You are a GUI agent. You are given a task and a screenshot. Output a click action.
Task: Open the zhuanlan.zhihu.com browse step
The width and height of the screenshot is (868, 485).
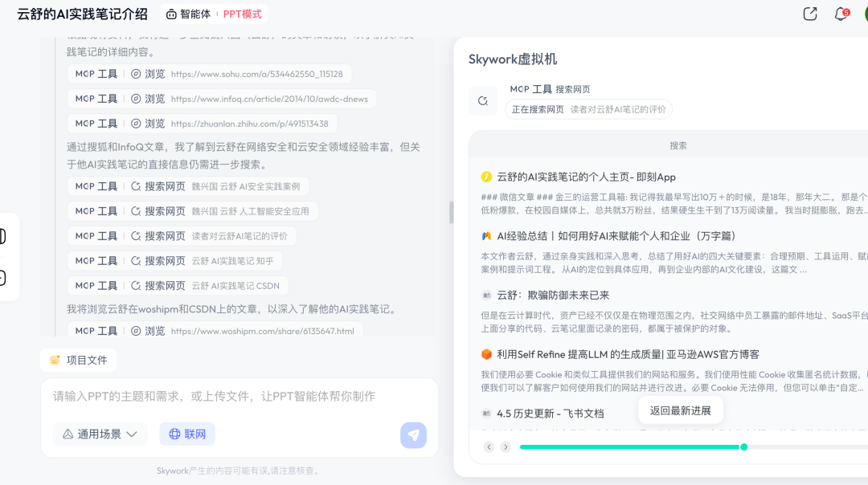(202, 124)
